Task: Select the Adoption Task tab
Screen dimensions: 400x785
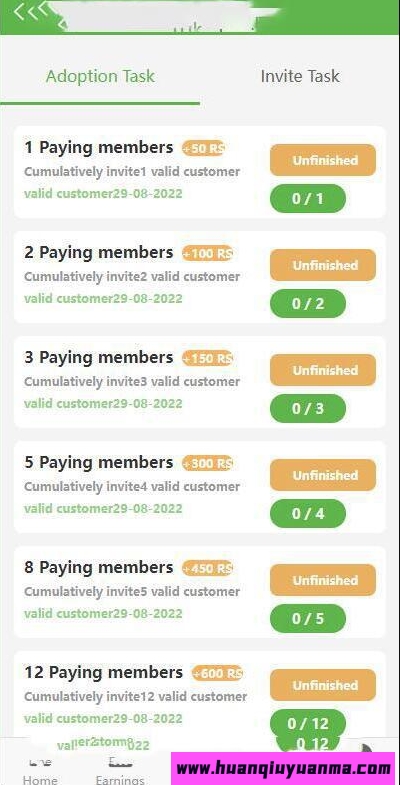Action: pyautogui.click(x=100, y=76)
